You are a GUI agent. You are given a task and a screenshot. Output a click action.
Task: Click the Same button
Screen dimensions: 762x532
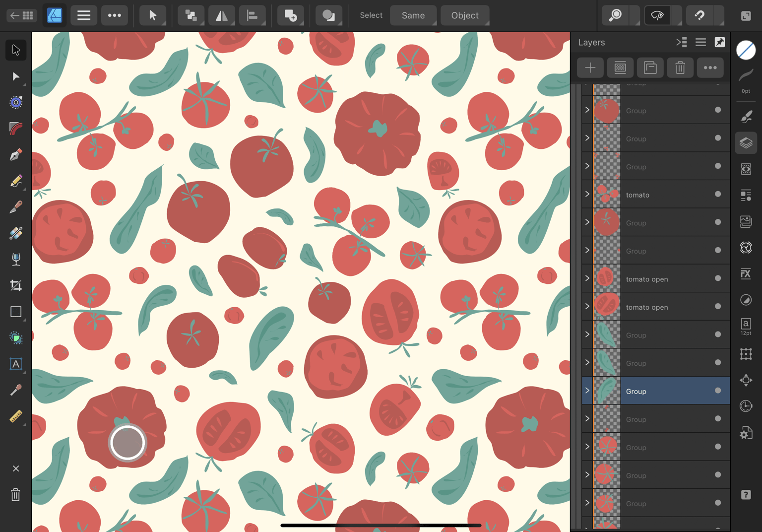(x=413, y=15)
